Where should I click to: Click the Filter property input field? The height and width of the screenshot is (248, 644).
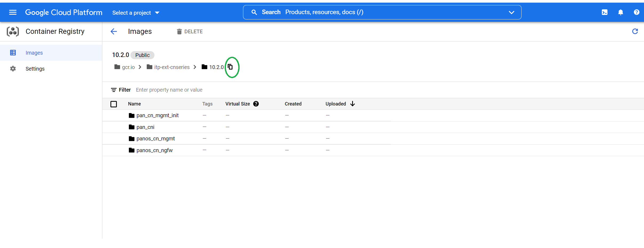click(x=169, y=90)
